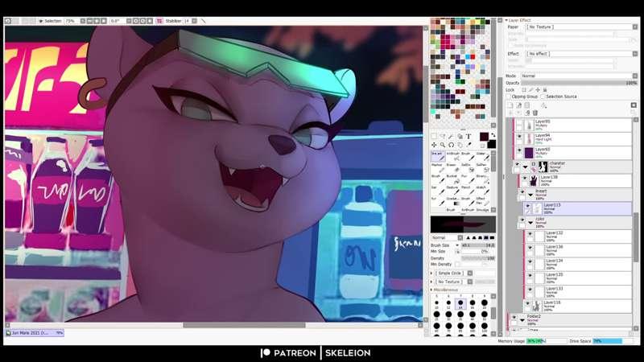Collapse the Folder2 layer group

pos(522,319)
